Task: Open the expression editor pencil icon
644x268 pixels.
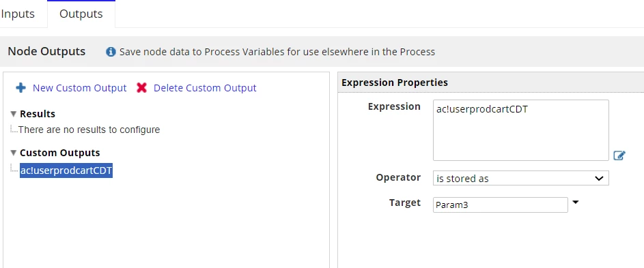Action: coord(619,155)
